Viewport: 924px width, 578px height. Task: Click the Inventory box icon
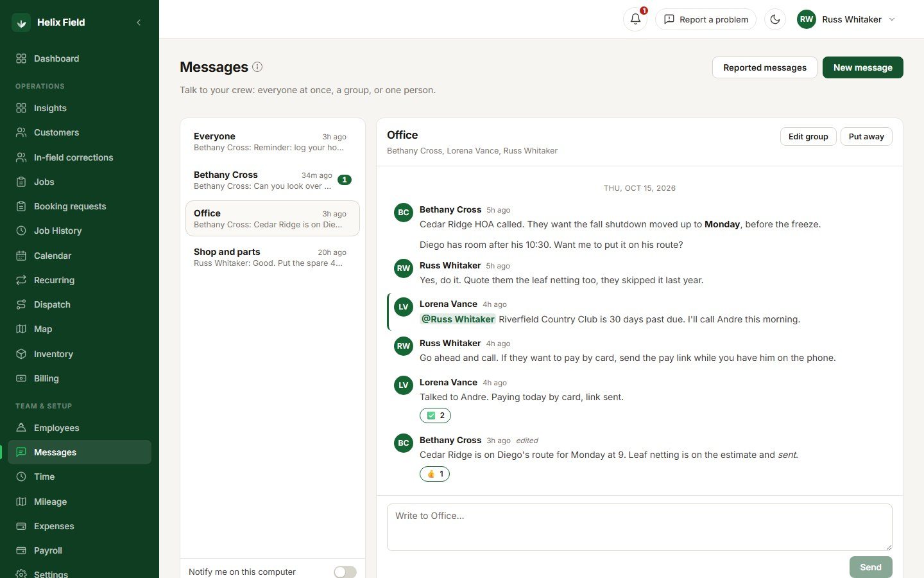pos(21,354)
